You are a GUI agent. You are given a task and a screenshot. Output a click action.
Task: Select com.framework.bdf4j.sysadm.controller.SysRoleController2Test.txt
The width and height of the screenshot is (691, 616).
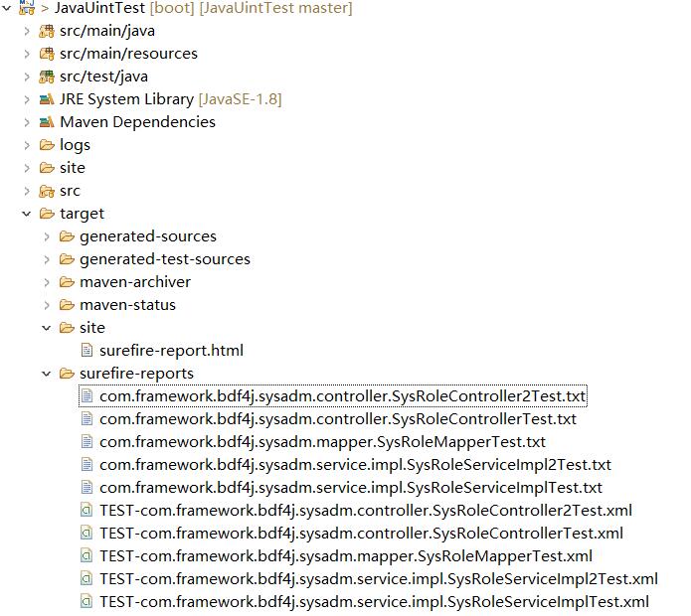[343, 396]
